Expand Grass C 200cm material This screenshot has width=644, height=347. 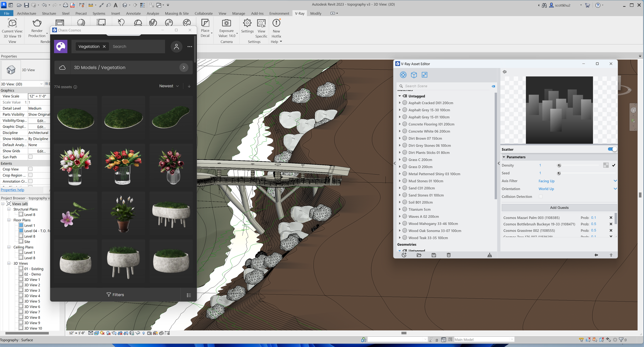click(x=400, y=160)
